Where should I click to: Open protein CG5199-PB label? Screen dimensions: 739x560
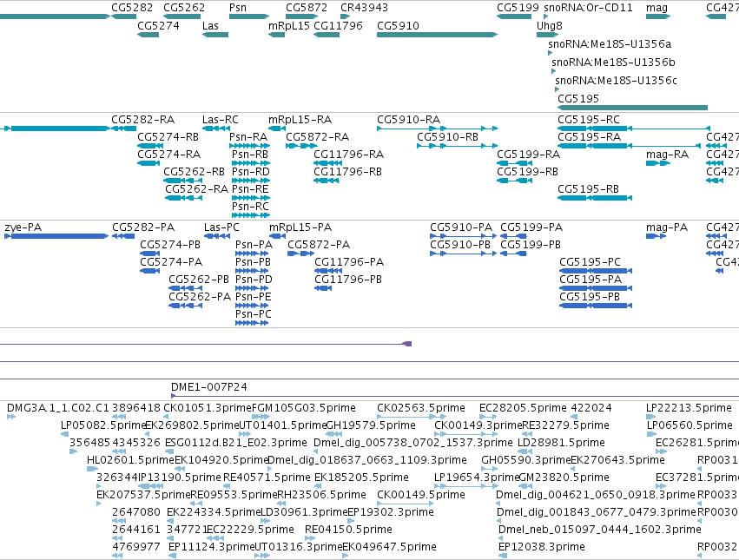(x=531, y=245)
